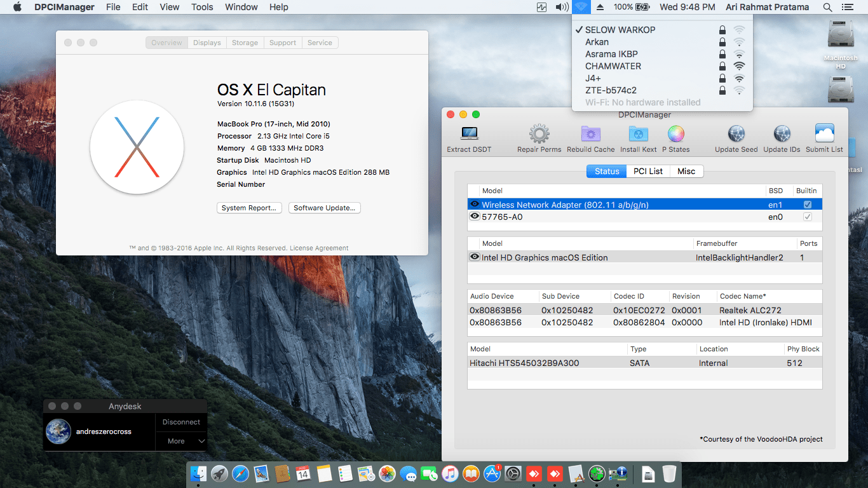Launch Safari from the Dock
Viewport: 868px width, 488px height.
240,473
